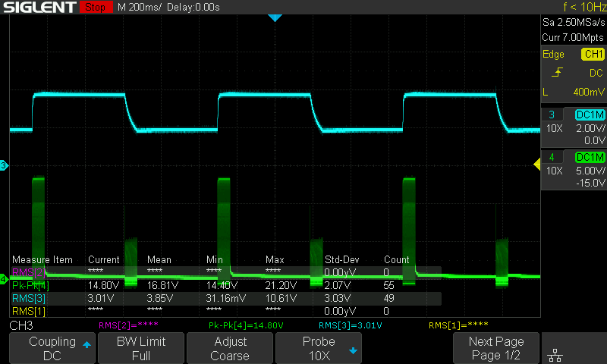Click channel 4 scale 5.00V/ value
607x364 pixels.
click(590, 171)
